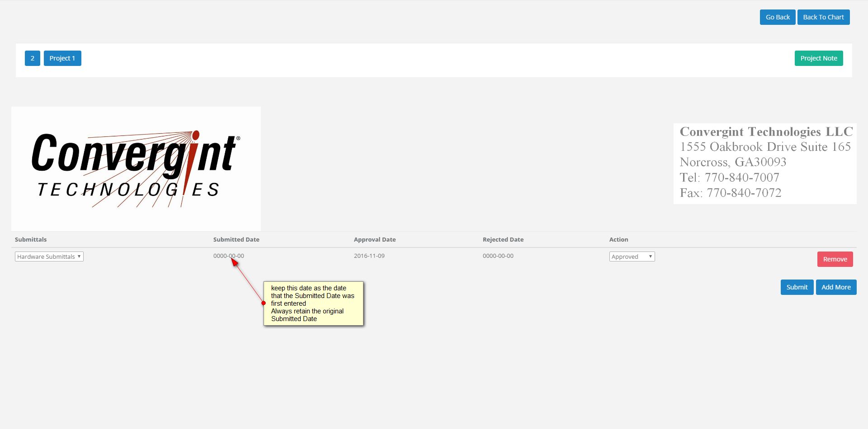Remove the Hardware Submittals row
Image resolution: width=868 pixels, height=429 pixels.
tap(835, 259)
